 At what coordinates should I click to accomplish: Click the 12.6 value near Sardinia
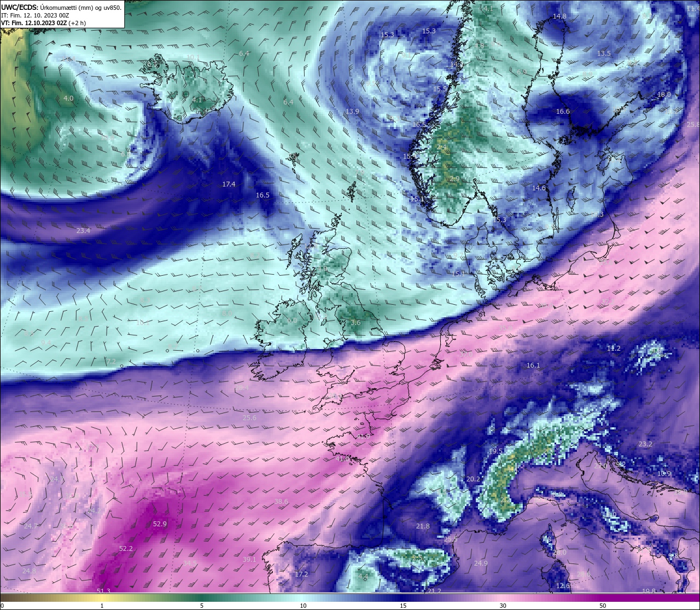563,586
